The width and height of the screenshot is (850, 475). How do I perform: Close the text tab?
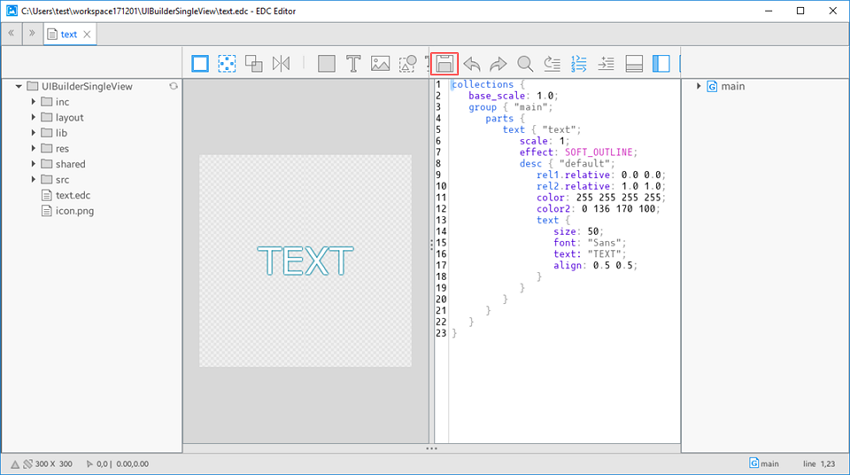[x=87, y=34]
